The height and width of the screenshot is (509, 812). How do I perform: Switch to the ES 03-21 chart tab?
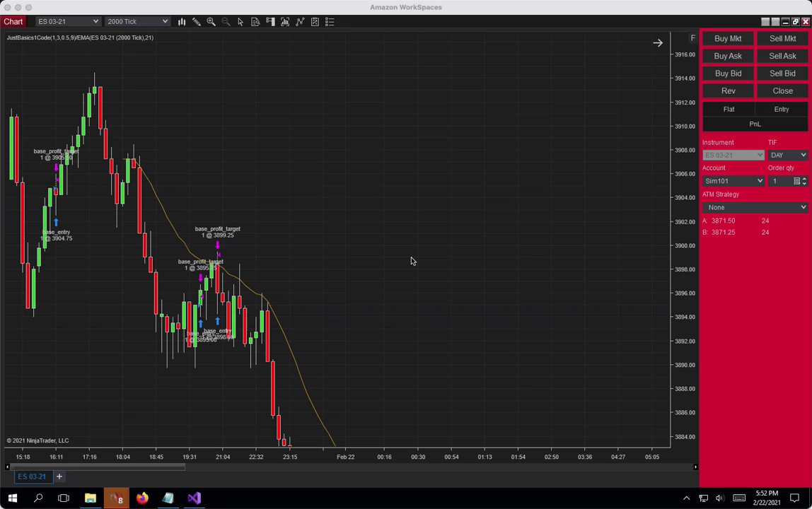[32, 476]
